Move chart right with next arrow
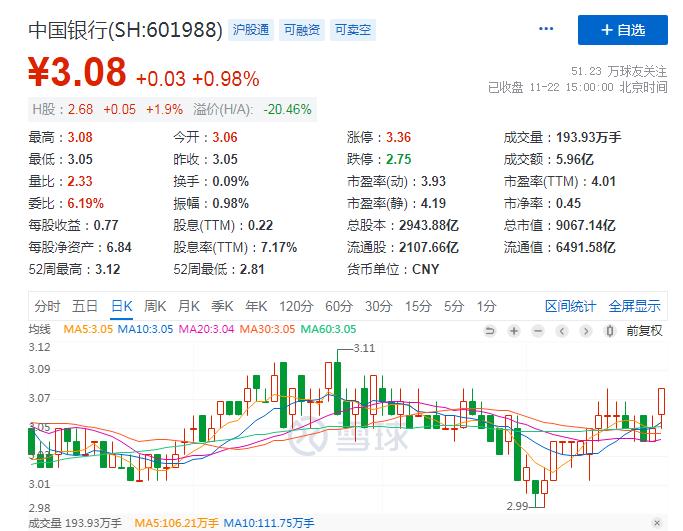This screenshot has height=531, width=683. pyautogui.click(x=586, y=331)
